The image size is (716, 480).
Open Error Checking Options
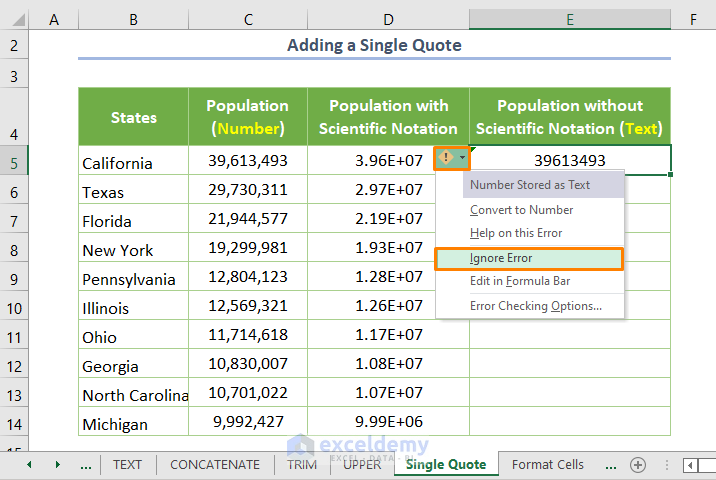535,305
